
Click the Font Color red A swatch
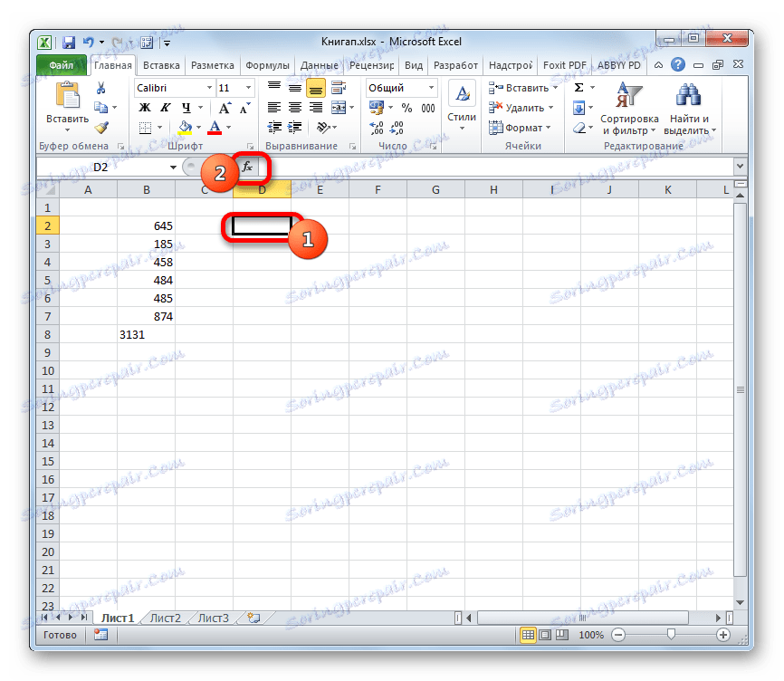click(215, 128)
